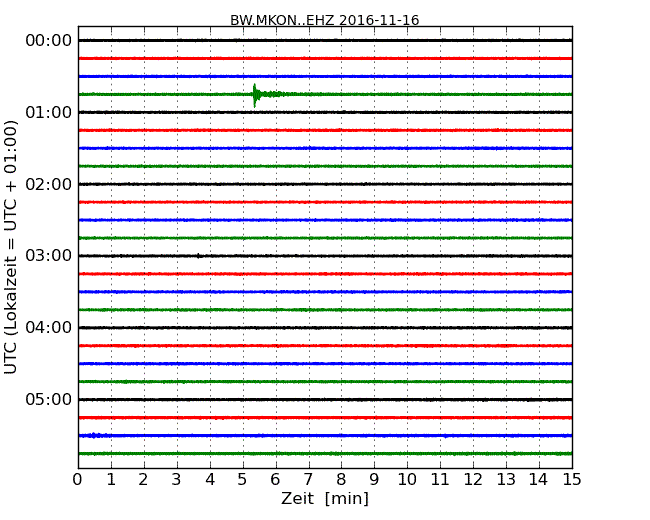Image resolution: width=650 pixels, height=520 pixels.
Task: Click the x-axis tick label 10
Action: [x=407, y=480]
